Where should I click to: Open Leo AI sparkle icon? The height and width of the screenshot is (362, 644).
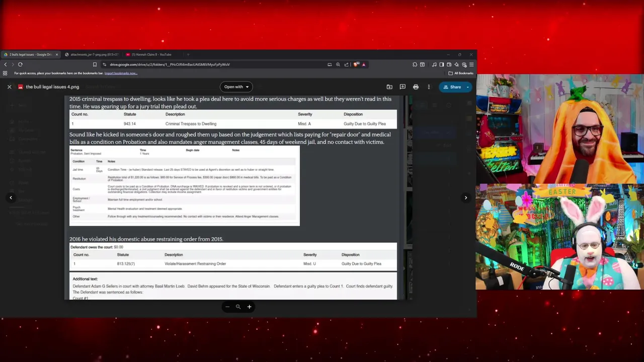click(x=456, y=64)
